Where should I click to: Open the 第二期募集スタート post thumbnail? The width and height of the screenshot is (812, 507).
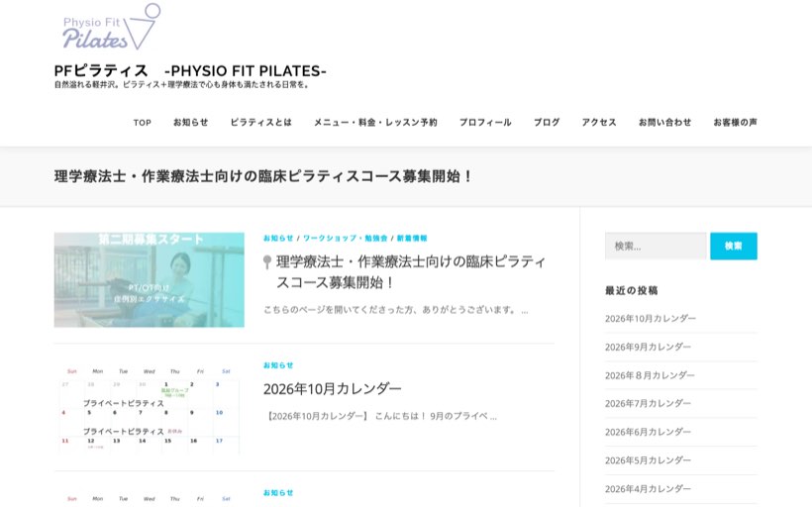pos(150,279)
